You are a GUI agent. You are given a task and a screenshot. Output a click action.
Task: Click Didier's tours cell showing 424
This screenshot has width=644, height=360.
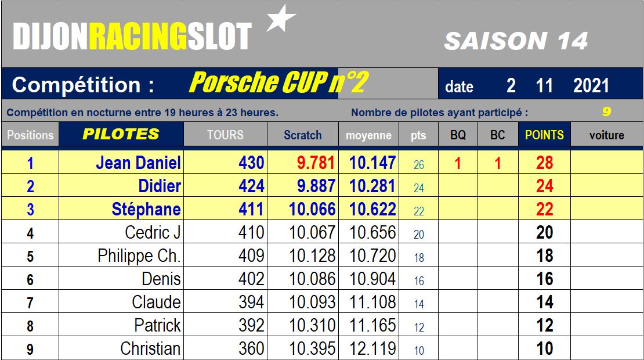pyautogui.click(x=225, y=186)
